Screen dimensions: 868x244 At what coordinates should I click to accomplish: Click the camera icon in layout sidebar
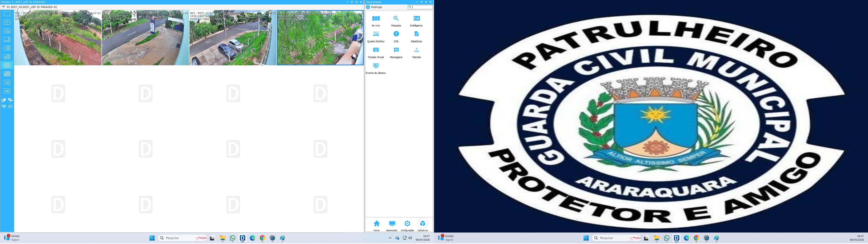pyautogui.click(x=10, y=100)
